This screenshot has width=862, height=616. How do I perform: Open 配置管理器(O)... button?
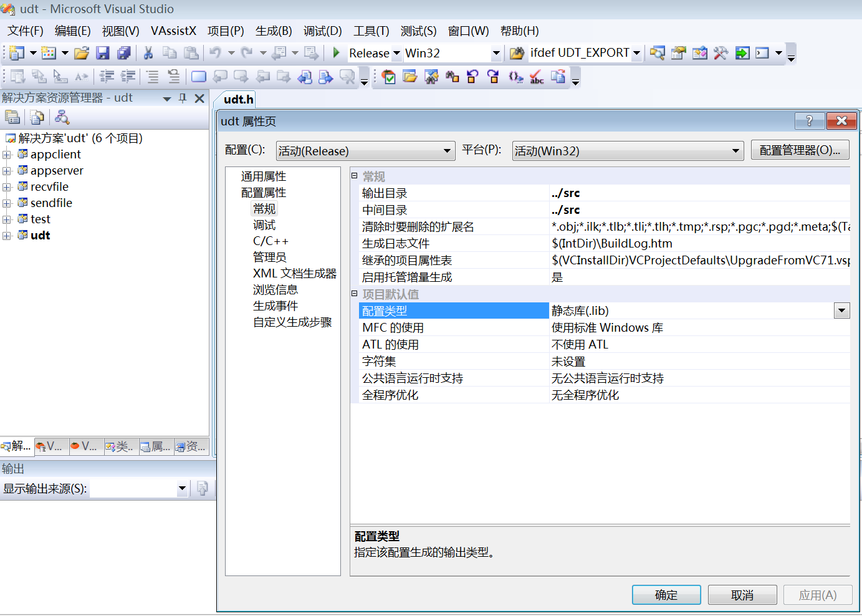click(x=800, y=150)
